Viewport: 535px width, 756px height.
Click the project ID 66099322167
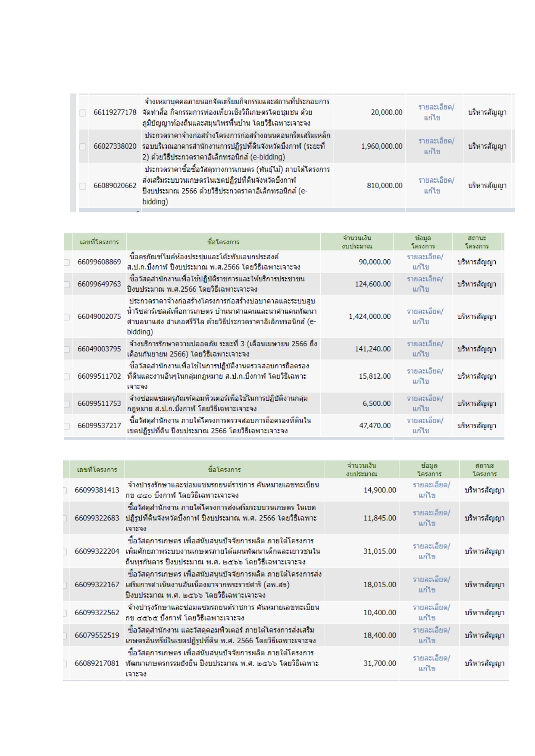[x=97, y=585]
